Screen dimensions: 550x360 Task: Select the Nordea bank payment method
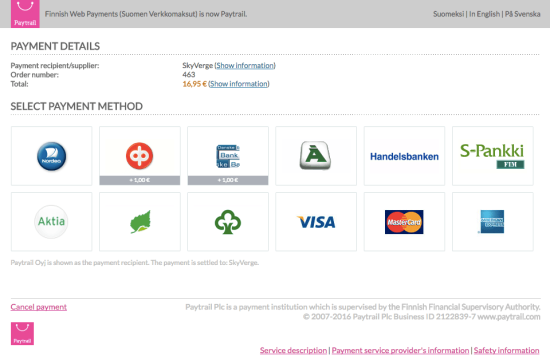point(52,156)
